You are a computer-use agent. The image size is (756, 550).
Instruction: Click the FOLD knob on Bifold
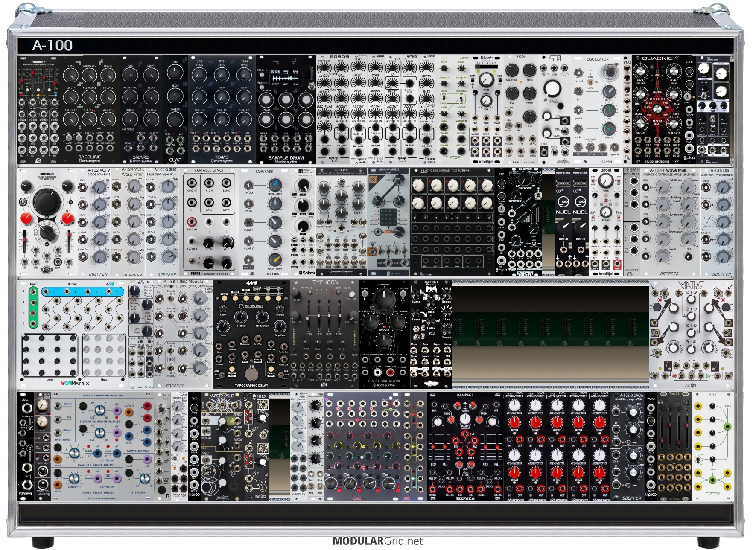click(x=606, y=181)
